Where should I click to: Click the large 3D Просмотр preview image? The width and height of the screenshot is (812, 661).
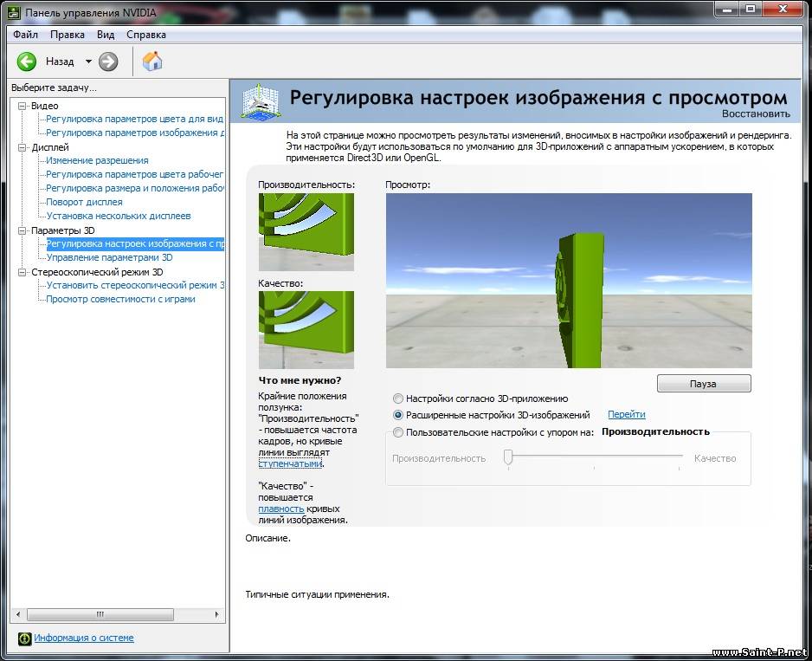(569, 281)
